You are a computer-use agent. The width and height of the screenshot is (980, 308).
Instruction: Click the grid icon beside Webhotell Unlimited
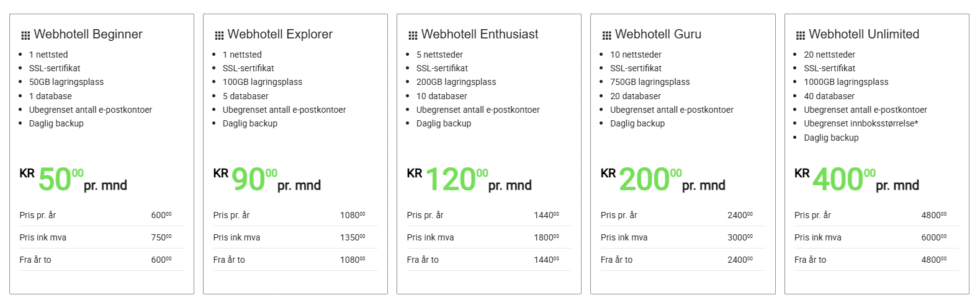point(801,35)
